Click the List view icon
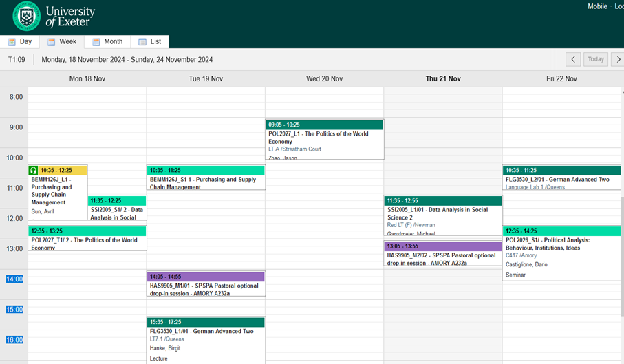The height and width of the screenshot is (364, 624). click(x=142, y=42)
